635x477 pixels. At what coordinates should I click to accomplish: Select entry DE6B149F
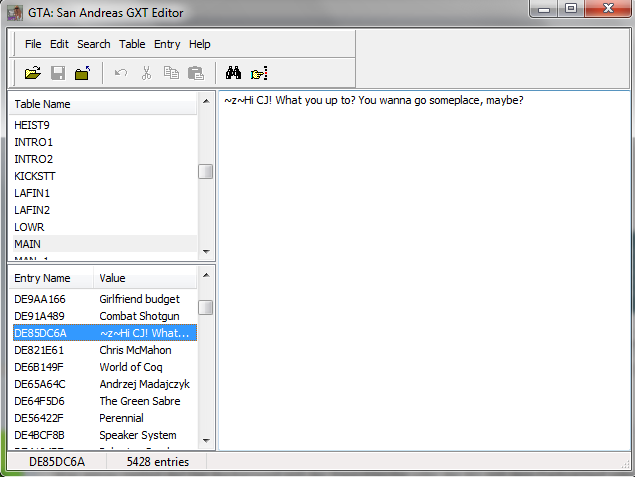(39, 367)
